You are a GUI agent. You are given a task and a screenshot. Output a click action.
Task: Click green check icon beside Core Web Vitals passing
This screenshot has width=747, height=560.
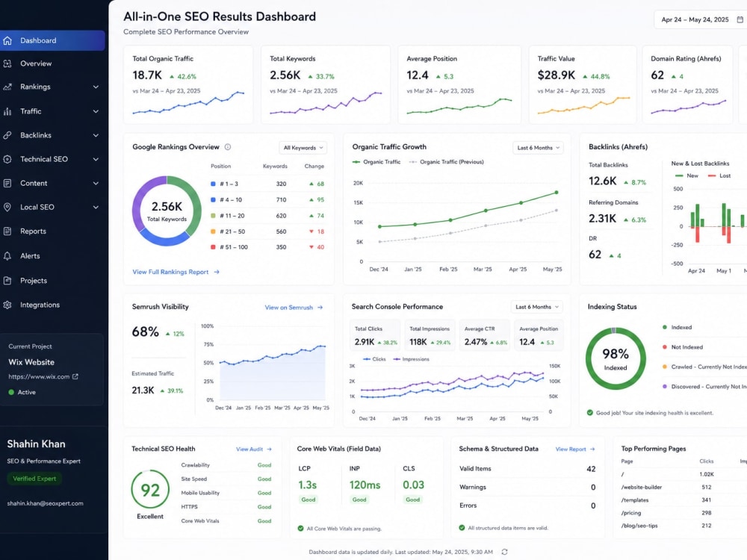point(300,528)
